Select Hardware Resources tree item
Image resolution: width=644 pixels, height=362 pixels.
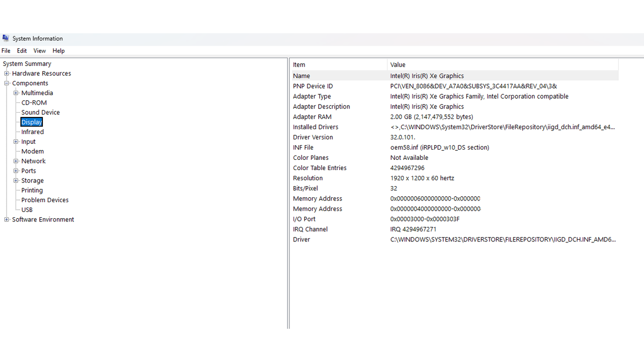click(x=41, y=73)
